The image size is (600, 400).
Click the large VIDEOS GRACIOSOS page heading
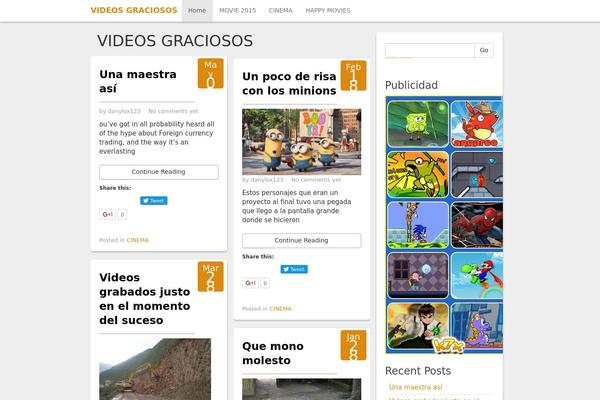tap(175, 41)
